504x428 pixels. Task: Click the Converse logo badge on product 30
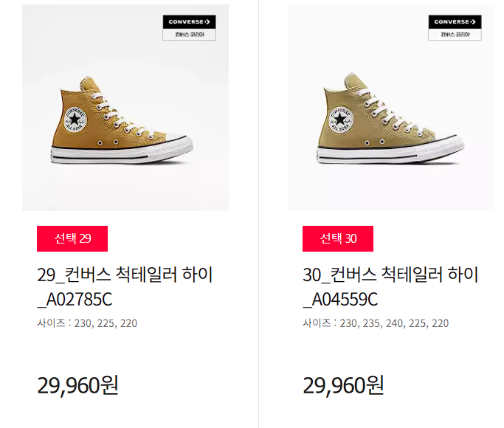pos(455,27)
